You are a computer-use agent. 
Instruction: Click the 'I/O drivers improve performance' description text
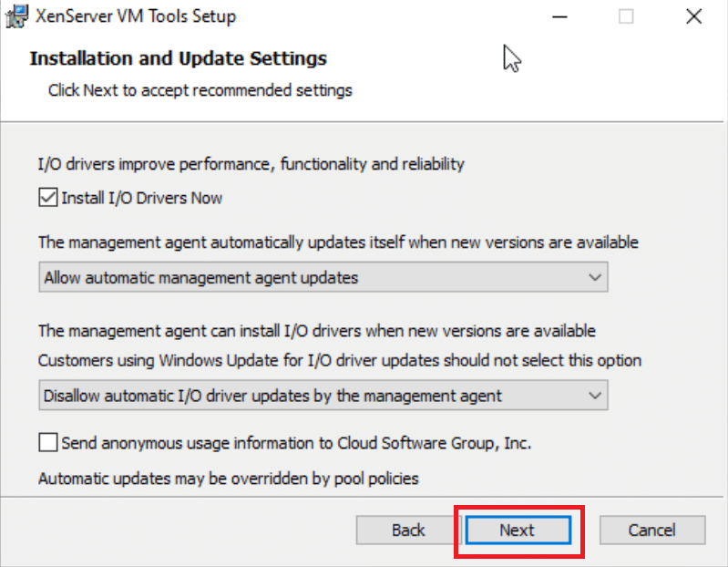[x=251, y=164]
